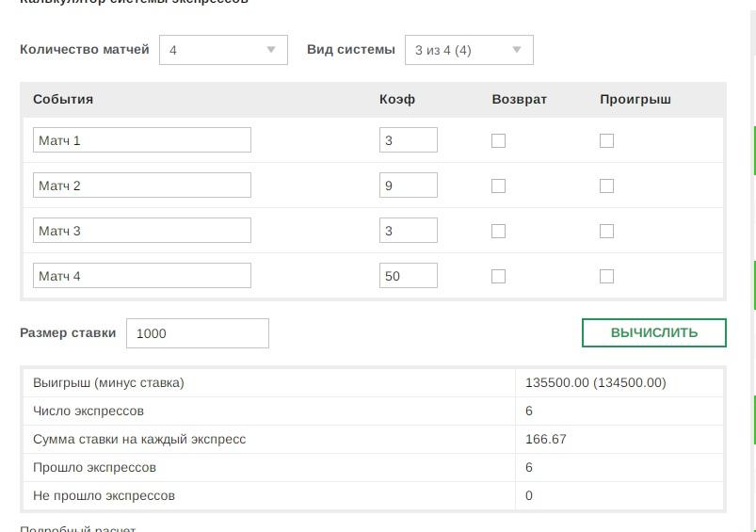Tick the Проигрыш checkbox for Матч 1
756x532 pixels.
[606, 141]
